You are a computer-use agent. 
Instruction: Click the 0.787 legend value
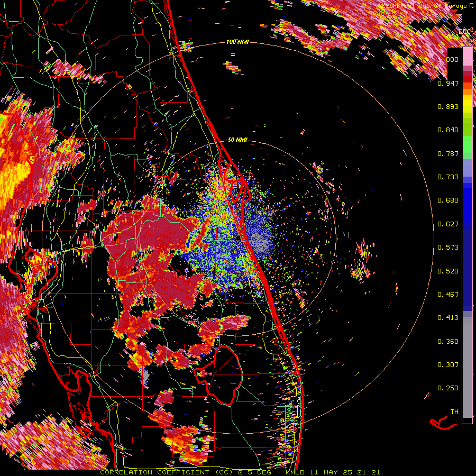click(x=448, y=153)
